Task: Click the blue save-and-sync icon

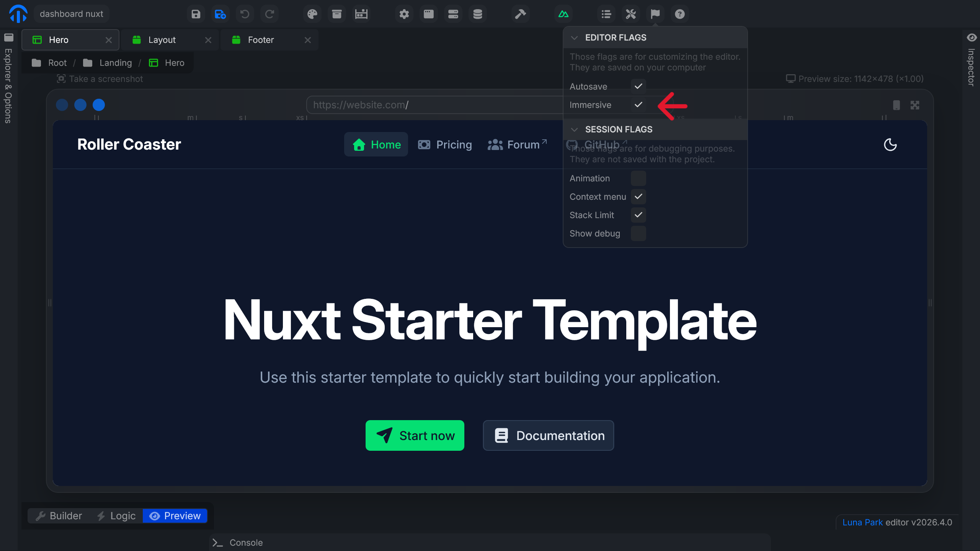Action: [220, 14]
